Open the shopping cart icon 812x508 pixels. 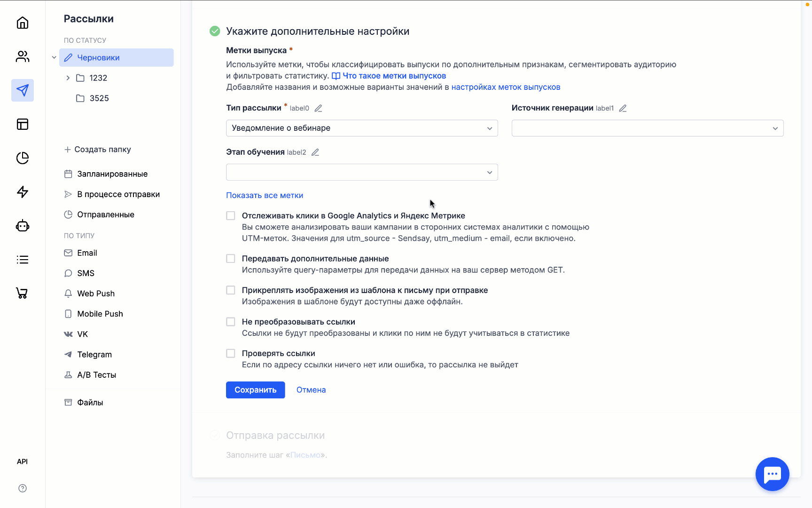click(23, 294)
